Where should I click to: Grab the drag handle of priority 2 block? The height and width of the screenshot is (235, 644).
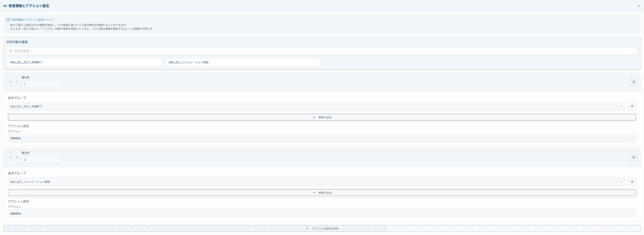[17, 157]
